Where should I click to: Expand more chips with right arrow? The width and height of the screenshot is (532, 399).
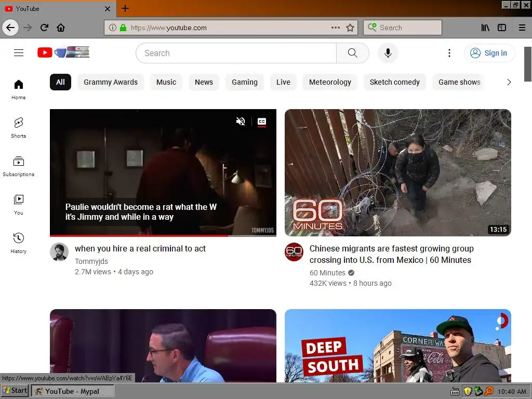[509, 82]
